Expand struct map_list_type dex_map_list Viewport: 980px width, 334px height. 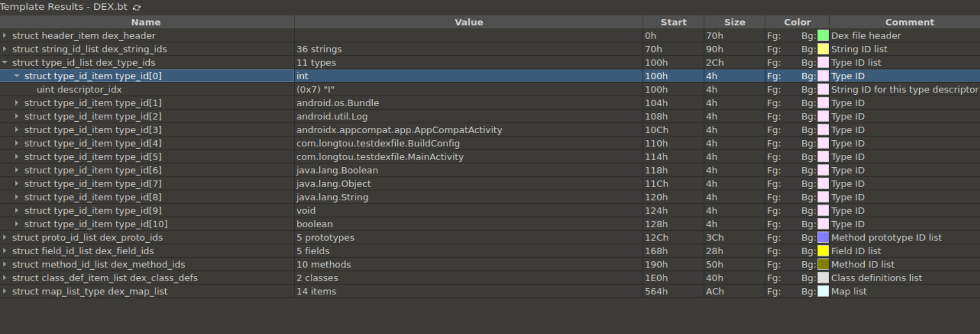5,292
